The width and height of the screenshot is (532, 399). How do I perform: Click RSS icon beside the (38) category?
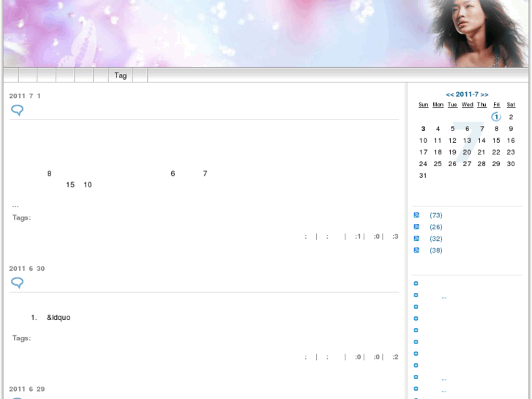pos(416,250)
